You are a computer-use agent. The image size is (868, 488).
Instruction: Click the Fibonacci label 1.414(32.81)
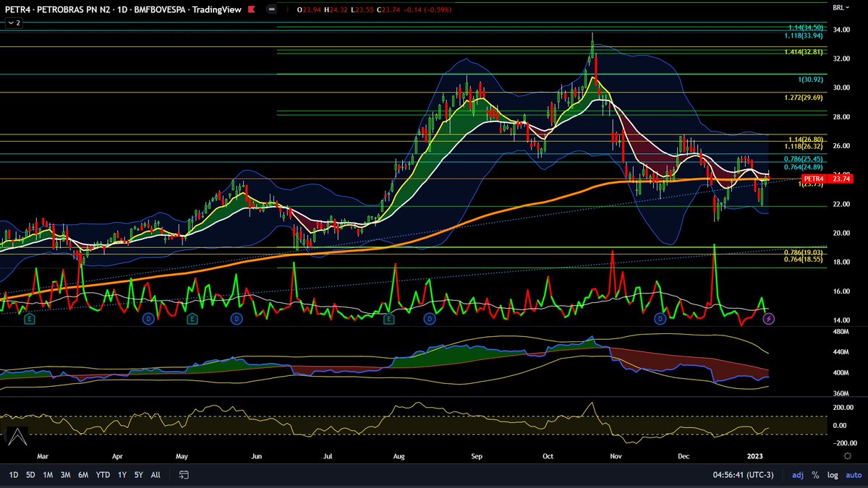(804, 52)
